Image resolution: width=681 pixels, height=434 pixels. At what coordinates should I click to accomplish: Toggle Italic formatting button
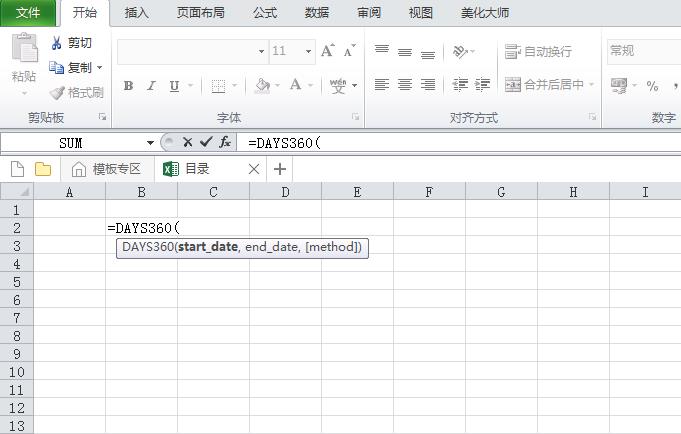[152, 86]
